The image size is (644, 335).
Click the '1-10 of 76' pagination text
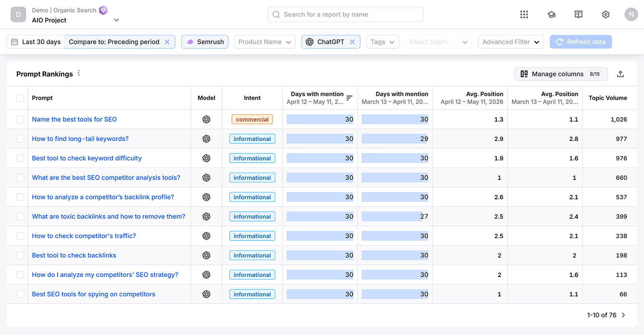pos(602,315)
